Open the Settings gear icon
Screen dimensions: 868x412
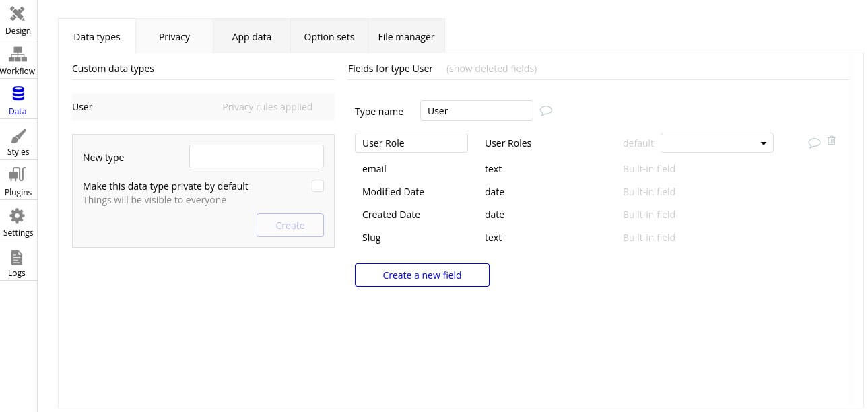pos(18,216)
